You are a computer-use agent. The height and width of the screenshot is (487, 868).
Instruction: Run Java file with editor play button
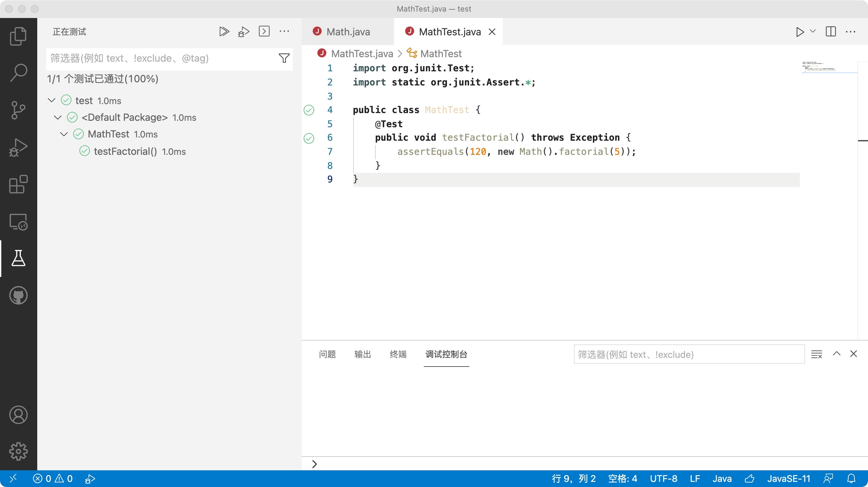coord(800,32)
